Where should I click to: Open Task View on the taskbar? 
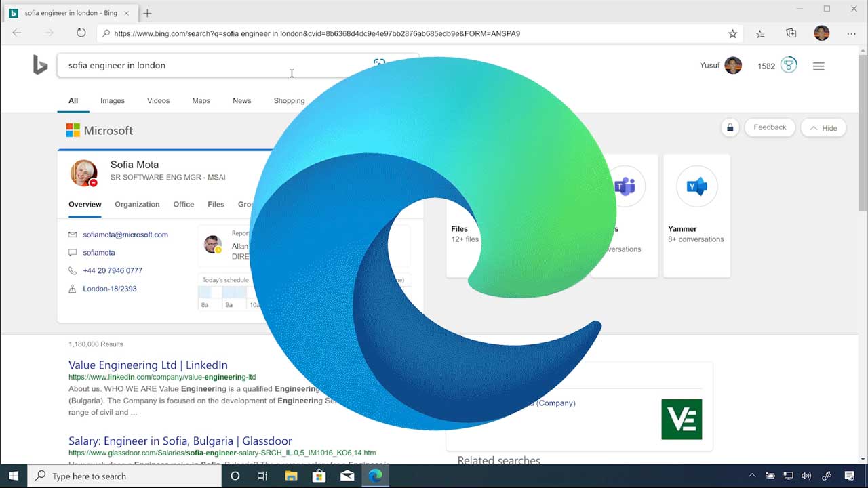pos(262,476)
